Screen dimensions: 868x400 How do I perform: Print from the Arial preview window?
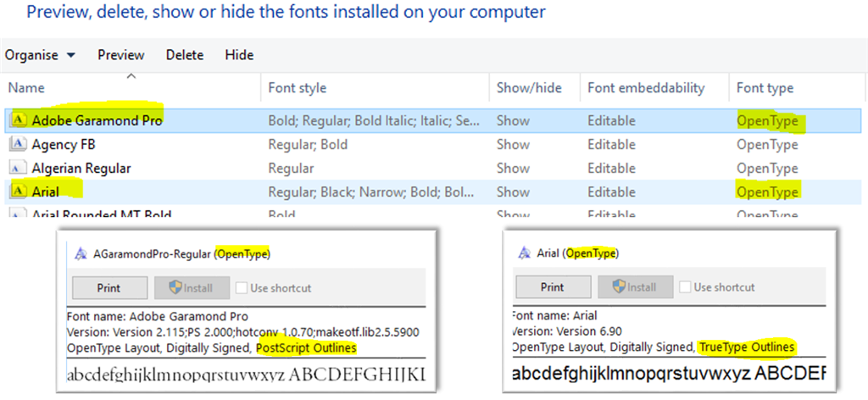coord(553,287)
